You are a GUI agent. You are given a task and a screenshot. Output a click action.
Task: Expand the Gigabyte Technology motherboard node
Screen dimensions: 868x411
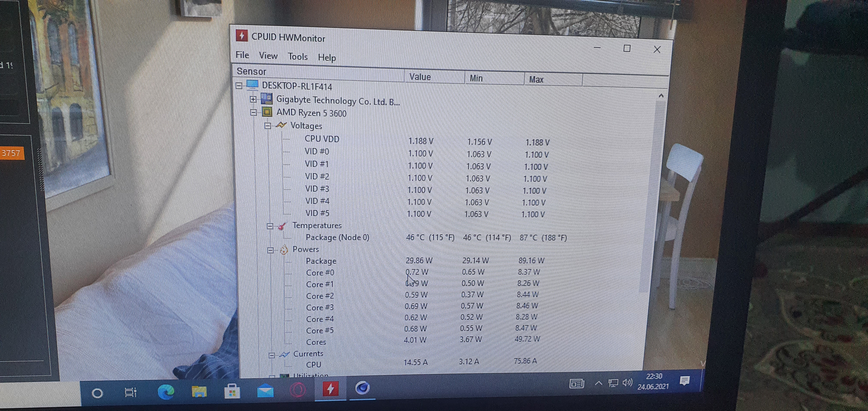(x=253, y=99)
